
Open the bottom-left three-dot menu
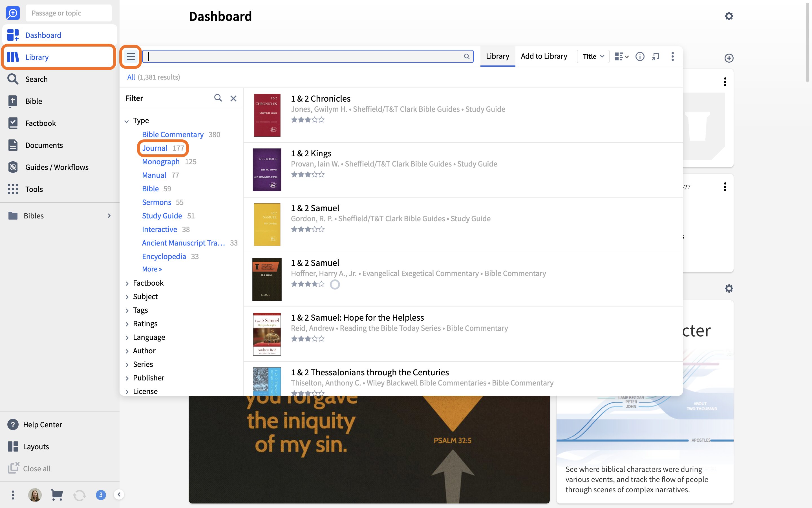13,494
